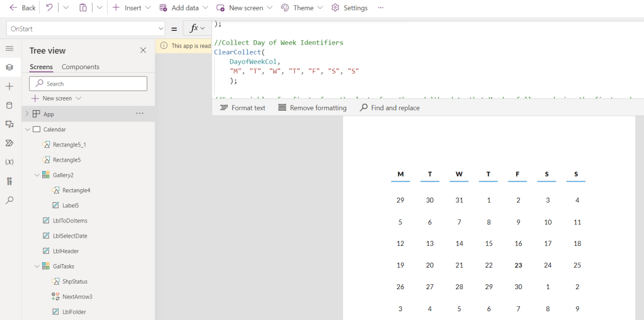Viewport: 644px width, 320px height.
Task: Select the Tree view layers icon
Action: [9, 67]
